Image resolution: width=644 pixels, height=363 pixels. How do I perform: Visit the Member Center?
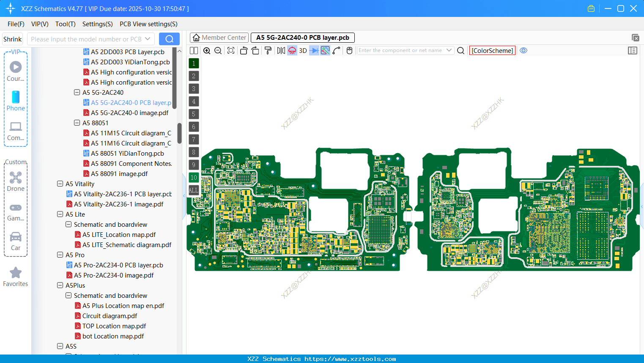pyautogui.click(x=219, y=37)
